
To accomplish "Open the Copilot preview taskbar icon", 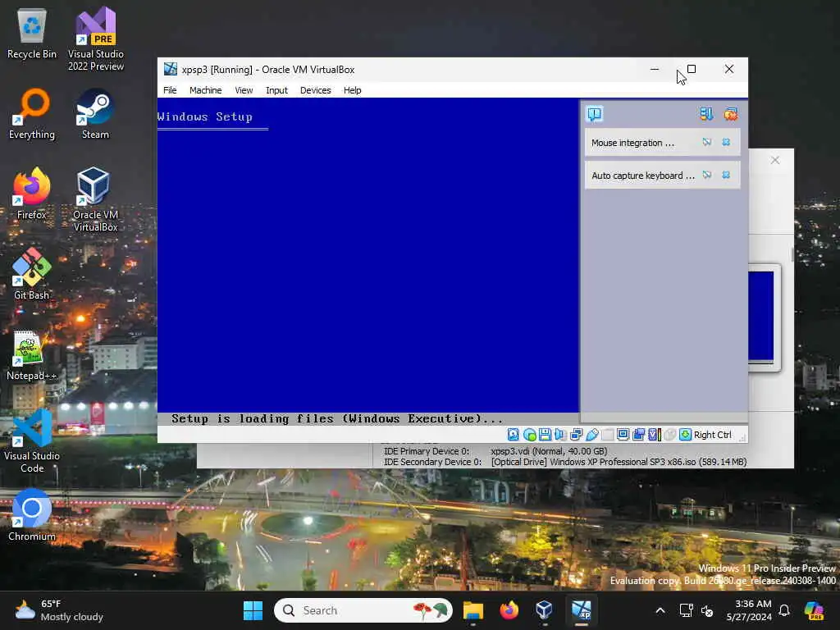I will click(815, 610).
